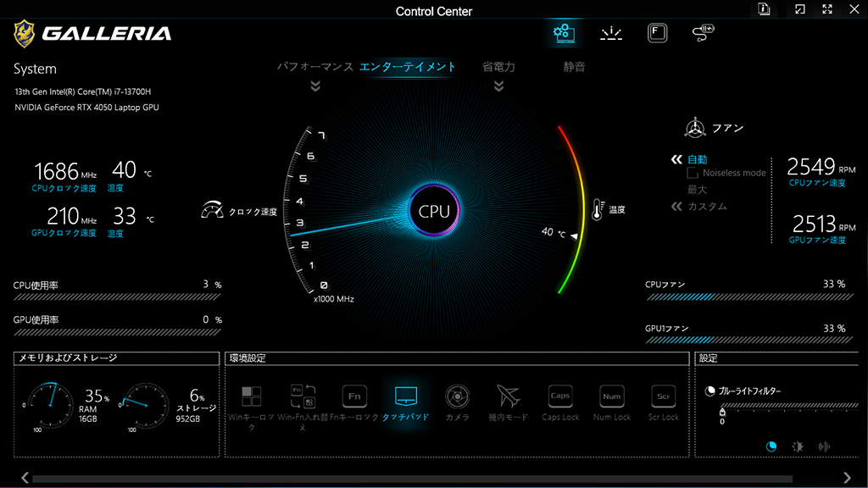
Task: Check the Noiseless mode checkbox
Action: point(693,173)
